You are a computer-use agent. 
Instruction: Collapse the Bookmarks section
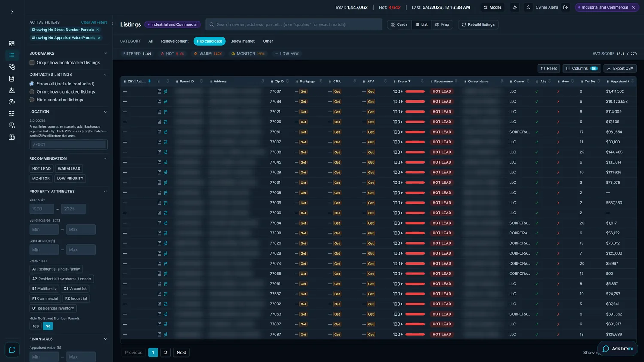tap(105, 53)
